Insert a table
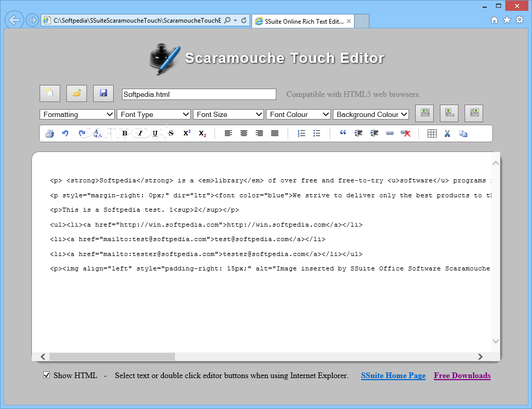532x409 pixels. 432,133
